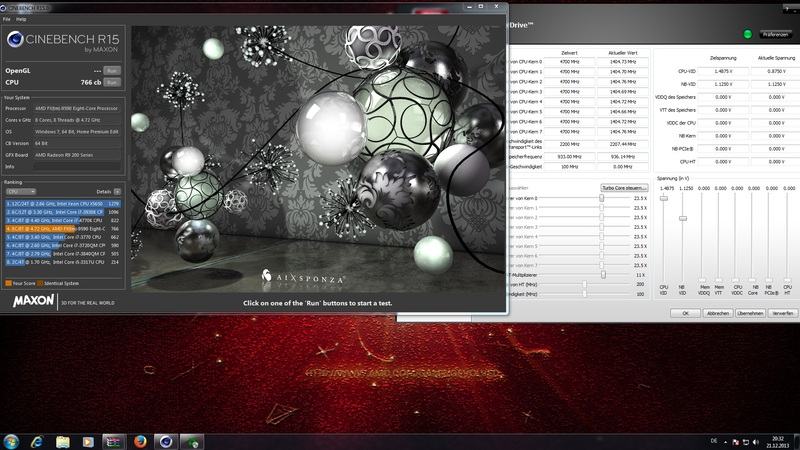Click the MAXON logo at bottom
Viewport: 800px width, 450px height.
point(34,301)
